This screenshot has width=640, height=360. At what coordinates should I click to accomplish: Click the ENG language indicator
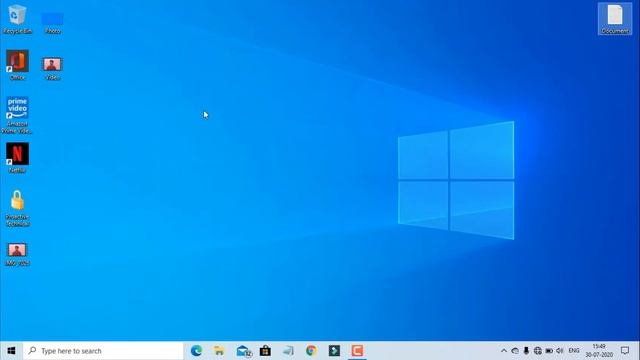[x=574, y=351]
